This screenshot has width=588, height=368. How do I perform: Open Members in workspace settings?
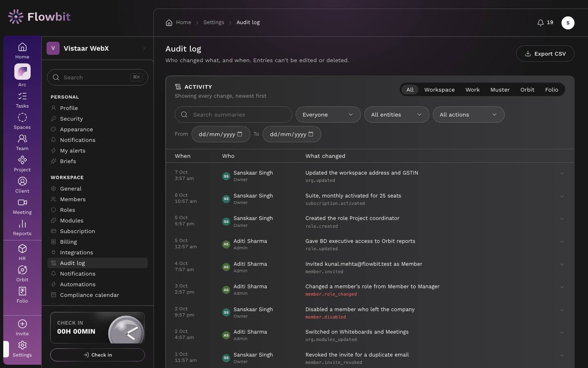pyautogui.click(x=98, y=199)
